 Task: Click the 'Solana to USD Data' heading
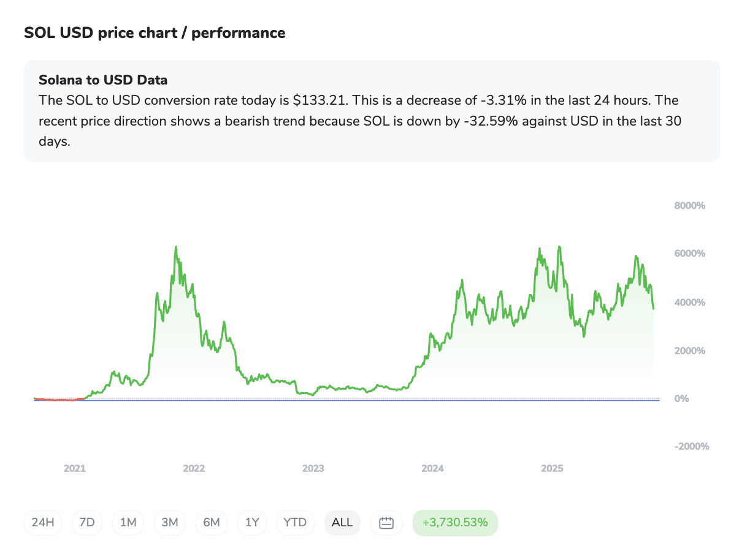(x=103, y=80)
